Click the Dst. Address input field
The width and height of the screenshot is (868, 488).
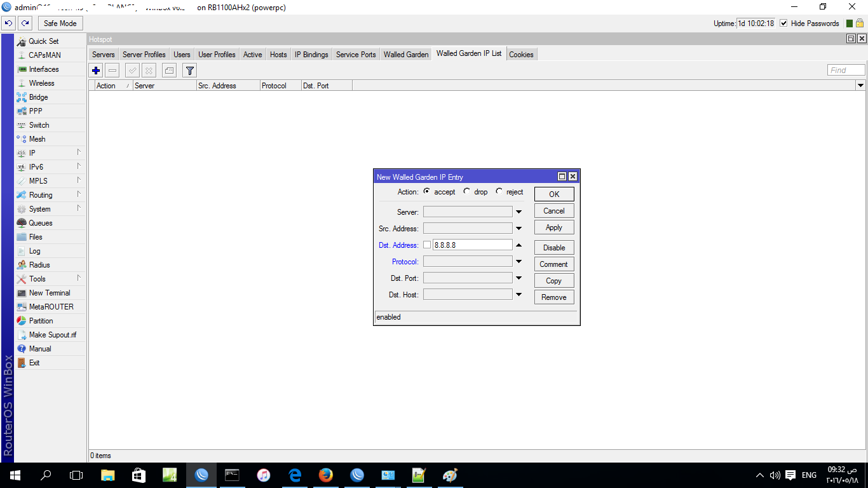pyautogui.click(x=472, y=245)
